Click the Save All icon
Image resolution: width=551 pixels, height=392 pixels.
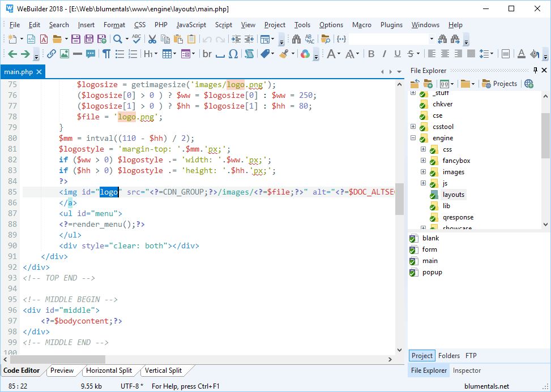(88, 39)
